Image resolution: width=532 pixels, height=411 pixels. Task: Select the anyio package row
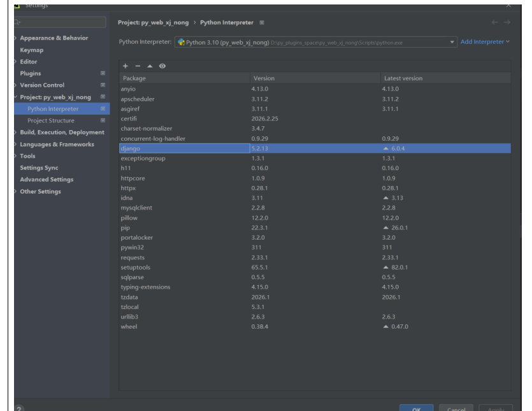(315, 89)
